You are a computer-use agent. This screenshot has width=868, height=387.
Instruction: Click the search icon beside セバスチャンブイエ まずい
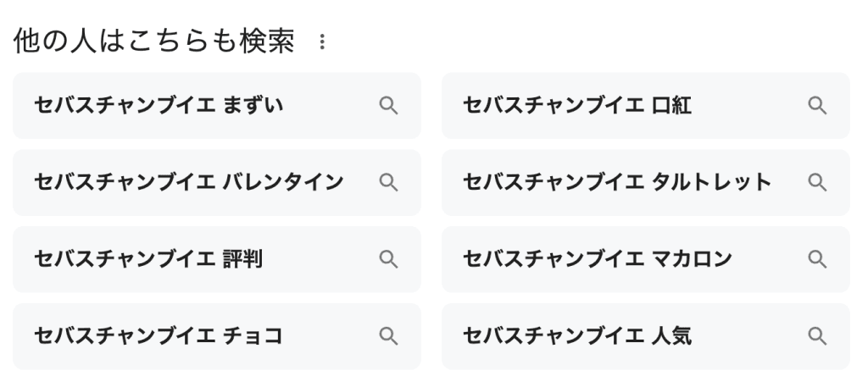pyautogui.click(x=388, y=106)
